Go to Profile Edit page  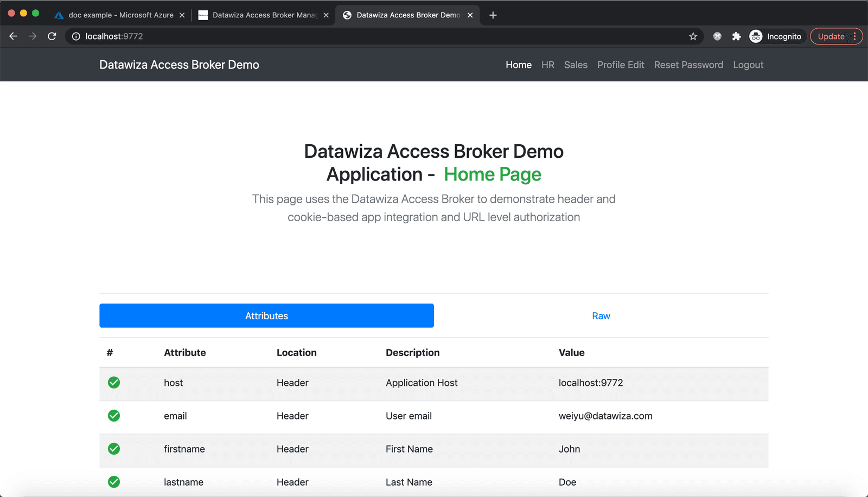click(x=621, y=64)
